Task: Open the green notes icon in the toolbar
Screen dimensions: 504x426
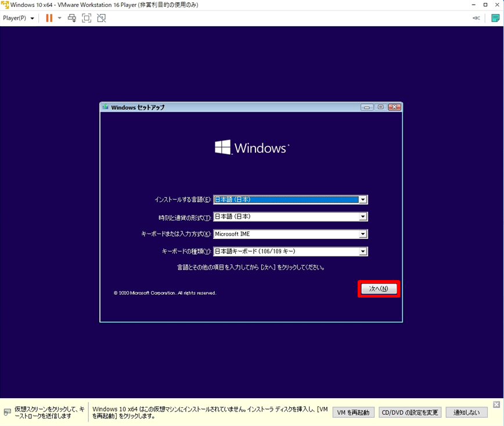Action: pyautogui.click(x=495, y=18)
